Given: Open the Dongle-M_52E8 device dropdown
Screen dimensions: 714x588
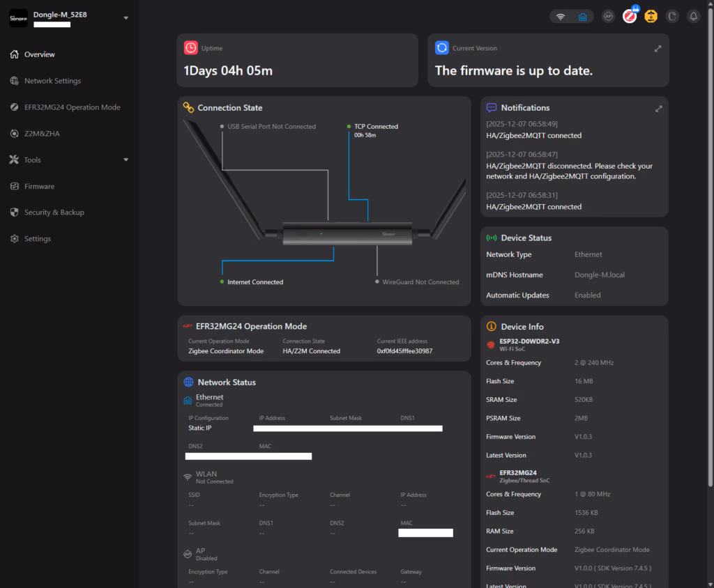Looking at the screenshot, I should [x=126, y=18].
